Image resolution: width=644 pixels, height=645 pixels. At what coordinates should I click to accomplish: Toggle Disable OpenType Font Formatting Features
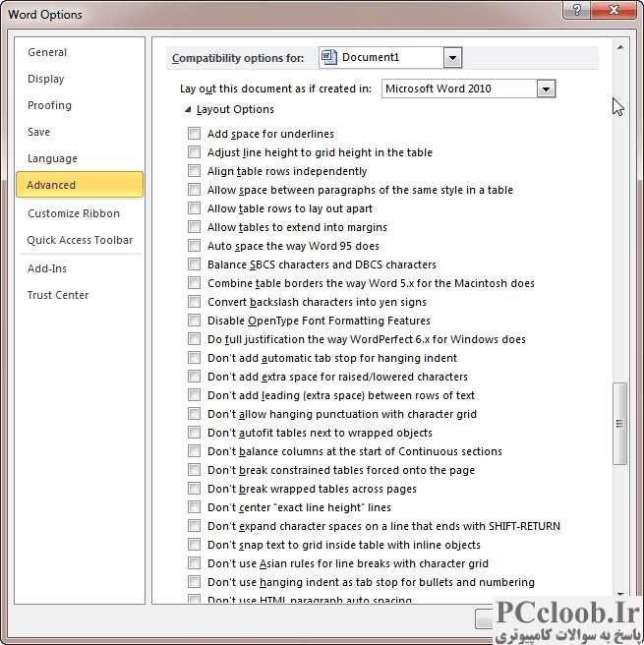[194, 320]
